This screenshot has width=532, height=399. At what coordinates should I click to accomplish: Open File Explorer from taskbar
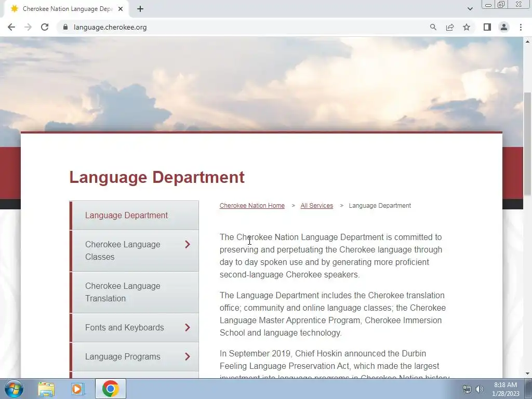[x=46, y=389]
